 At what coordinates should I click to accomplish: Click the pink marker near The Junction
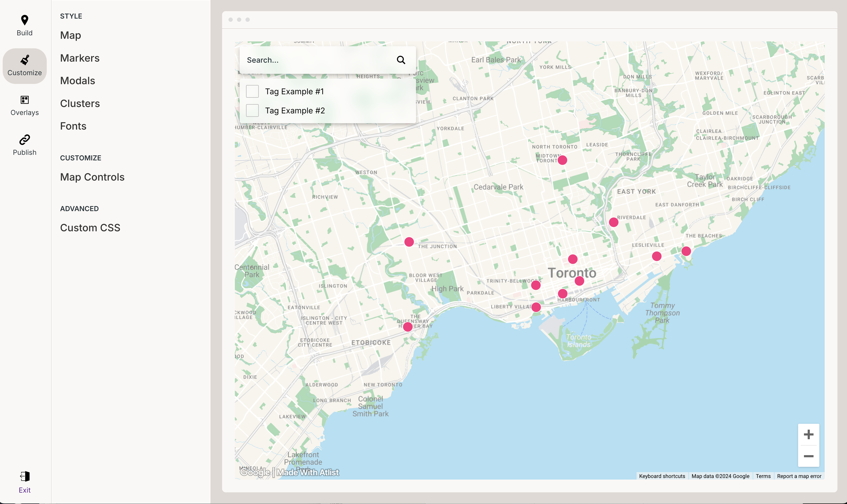[409, 242]
